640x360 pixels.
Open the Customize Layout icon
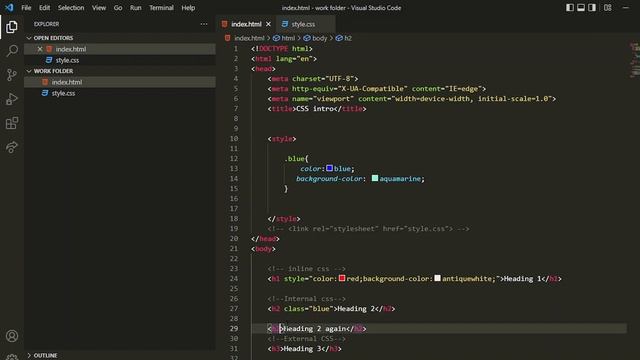pos(607,7)
